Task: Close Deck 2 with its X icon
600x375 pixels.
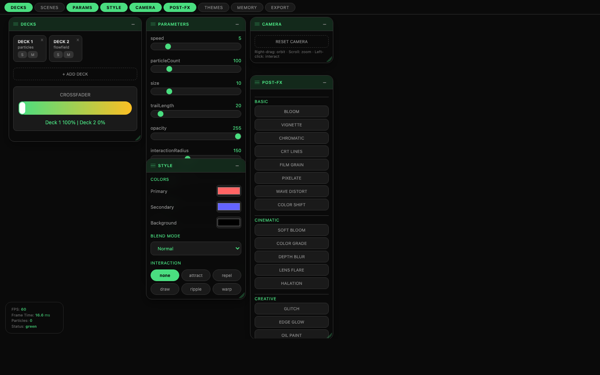Action: pos(78,40)
